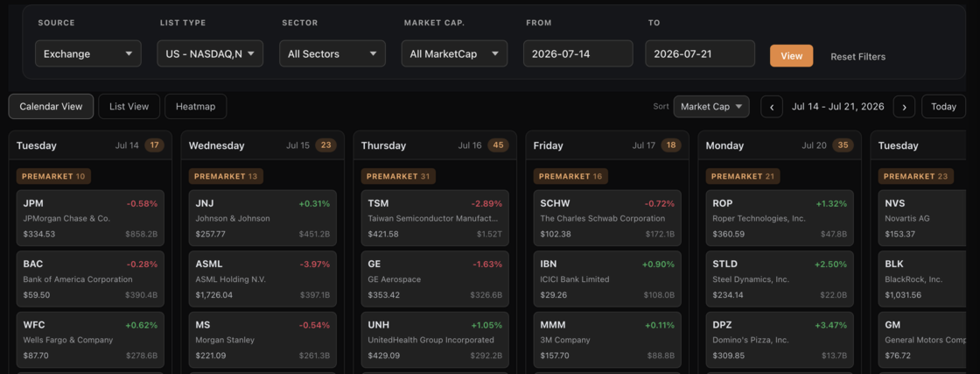Click the To date field 2026-07-21
This screenshot has height=374, width=980.
700,53
